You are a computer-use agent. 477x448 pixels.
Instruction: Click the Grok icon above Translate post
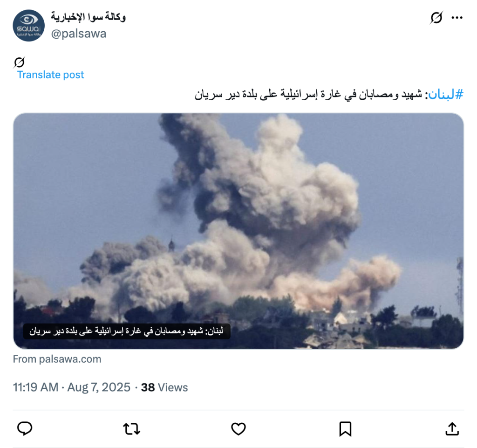(19, 62)
